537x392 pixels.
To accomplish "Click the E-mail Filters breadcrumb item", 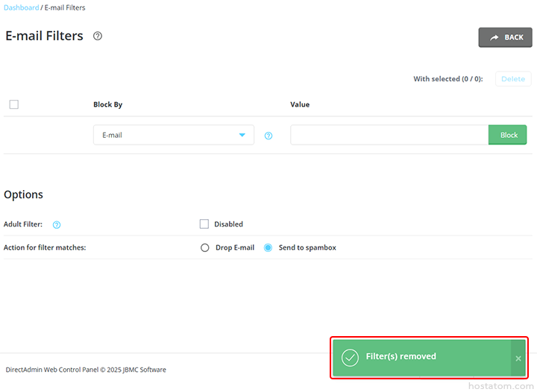I will point(66,7).
